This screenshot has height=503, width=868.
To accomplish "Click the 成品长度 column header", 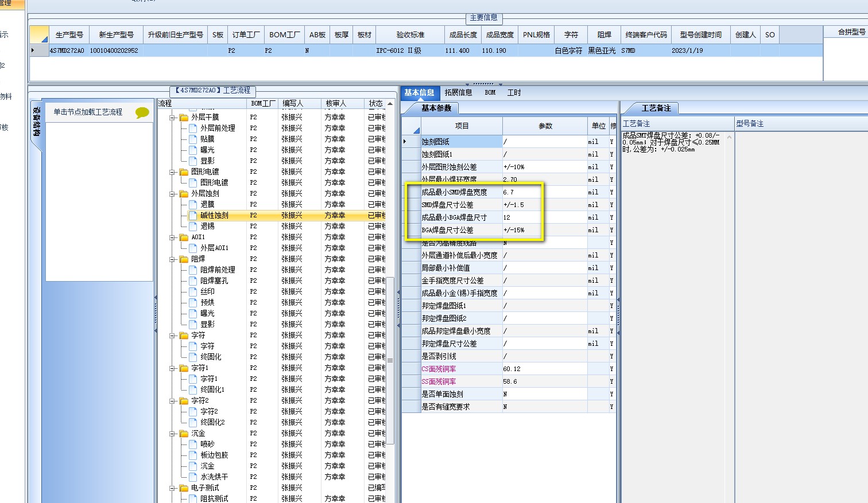I will [x=463, y=34].
